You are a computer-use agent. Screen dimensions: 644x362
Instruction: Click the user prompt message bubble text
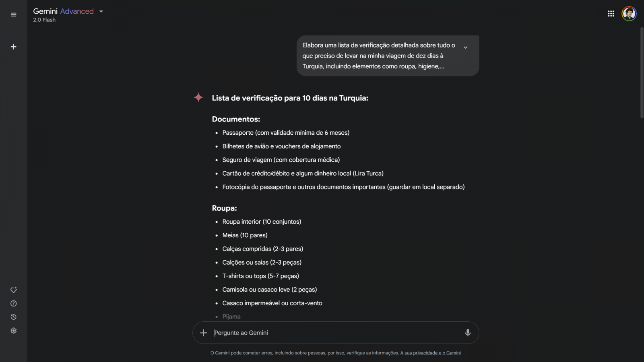(378, 56)
